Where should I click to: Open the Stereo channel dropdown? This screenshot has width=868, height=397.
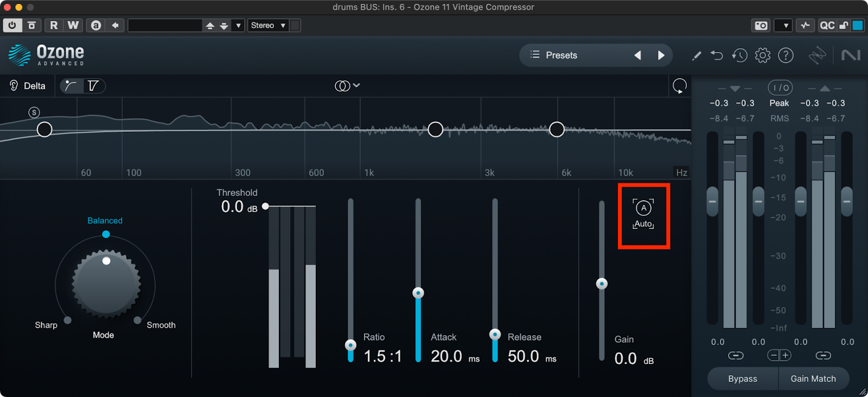point(268,25)
